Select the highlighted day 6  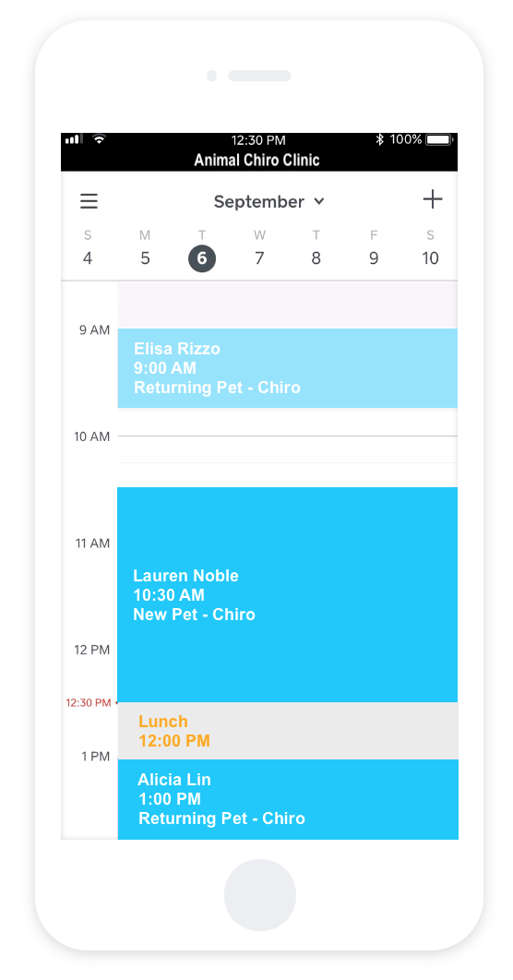(202, 258)
